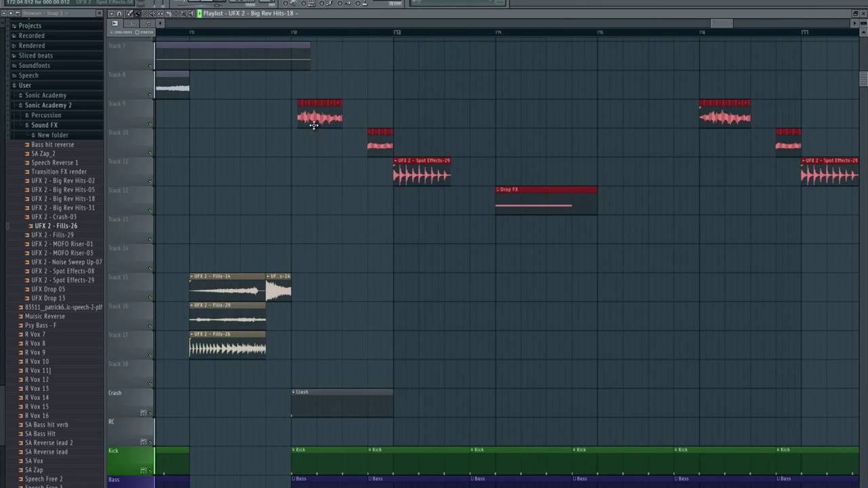
Task: Select the SA Reverse lead 2 sample
Action: (49, 443)
